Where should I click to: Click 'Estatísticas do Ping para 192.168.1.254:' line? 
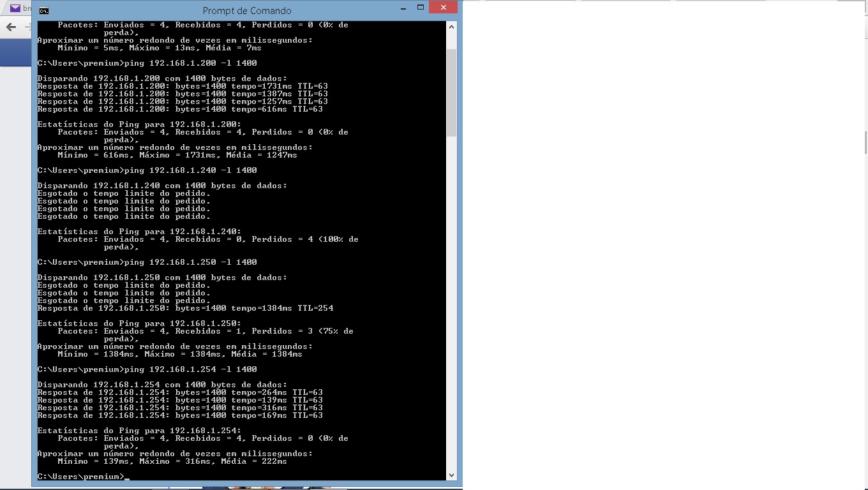click(x=140, y=431)
